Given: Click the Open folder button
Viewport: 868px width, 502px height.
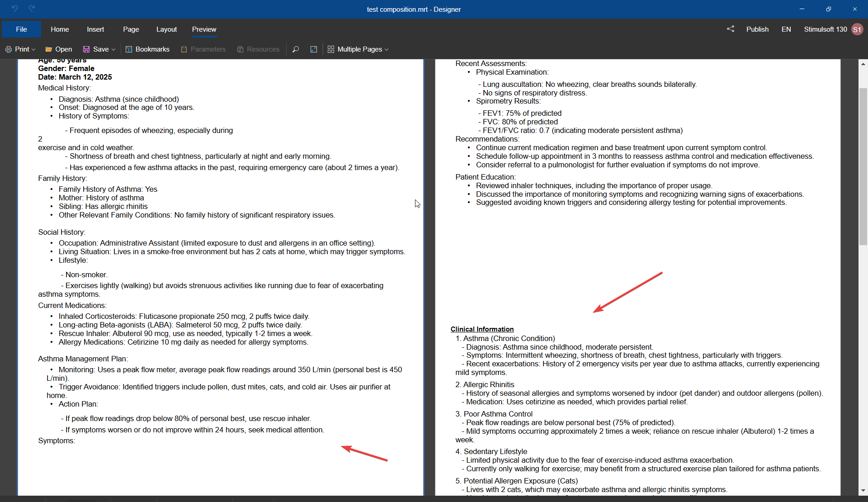Looking at the screenshot, I should click(x=58, y=49).
